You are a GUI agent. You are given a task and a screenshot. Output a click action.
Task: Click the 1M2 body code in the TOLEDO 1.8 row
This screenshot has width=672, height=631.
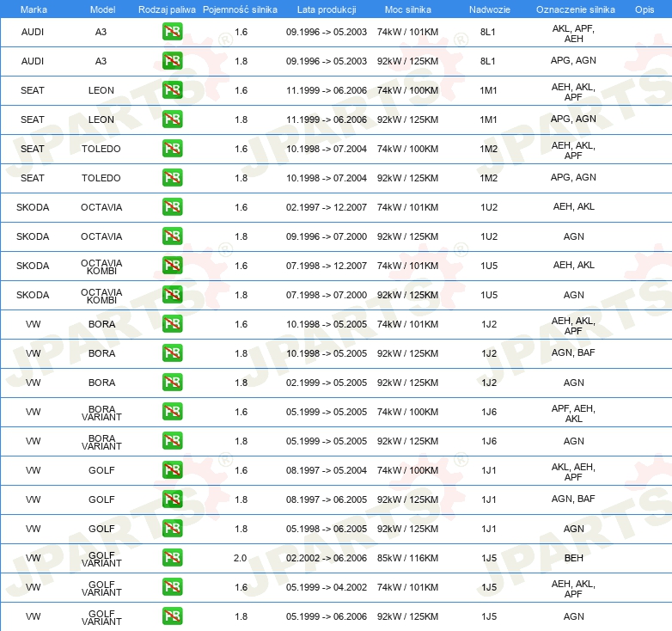click(x=489, y=177)
